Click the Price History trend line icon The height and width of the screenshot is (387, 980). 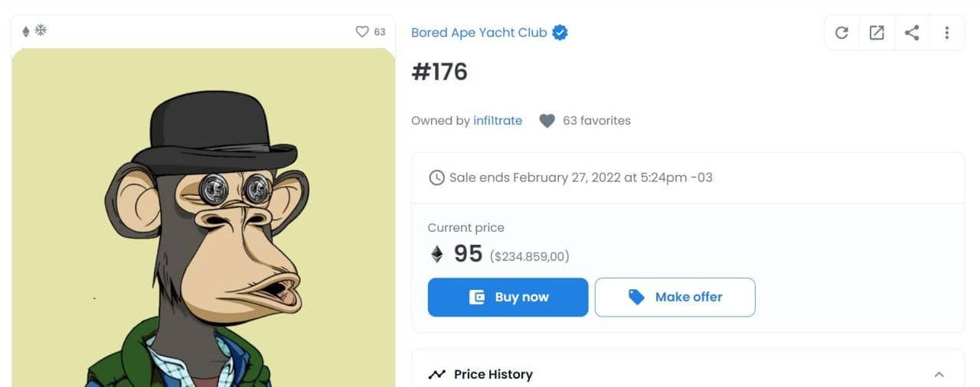tap(437, 375)
